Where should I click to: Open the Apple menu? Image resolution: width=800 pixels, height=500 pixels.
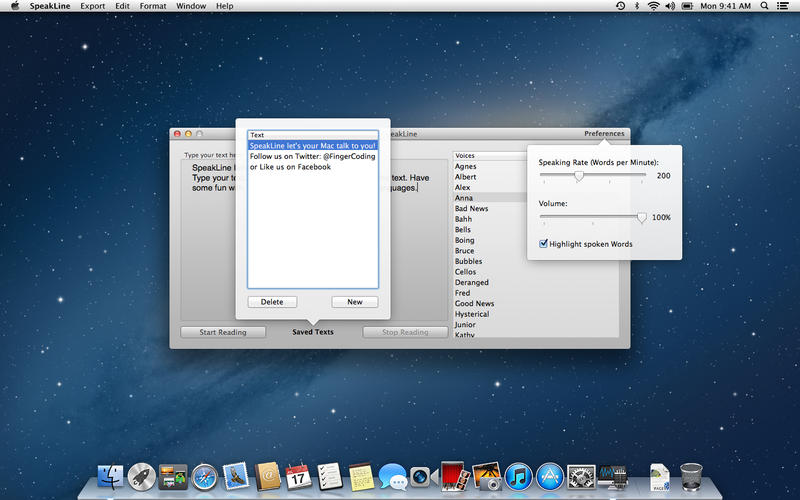point(15,6)
